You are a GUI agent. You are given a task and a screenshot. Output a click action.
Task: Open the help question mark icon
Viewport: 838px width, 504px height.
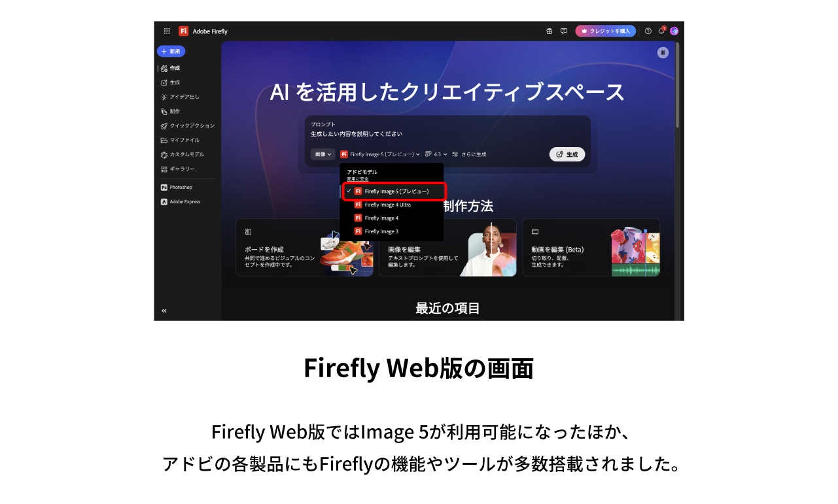(648, 31)
